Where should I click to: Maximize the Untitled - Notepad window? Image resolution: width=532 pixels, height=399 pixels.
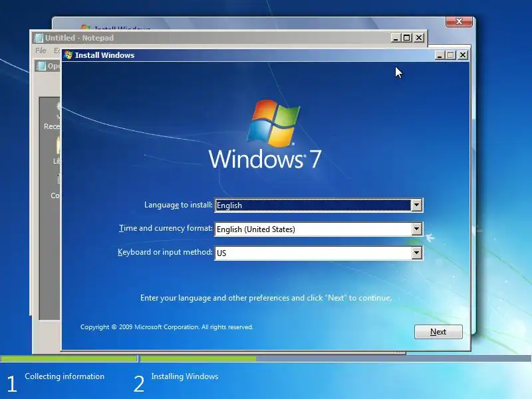tap(407, 38)
